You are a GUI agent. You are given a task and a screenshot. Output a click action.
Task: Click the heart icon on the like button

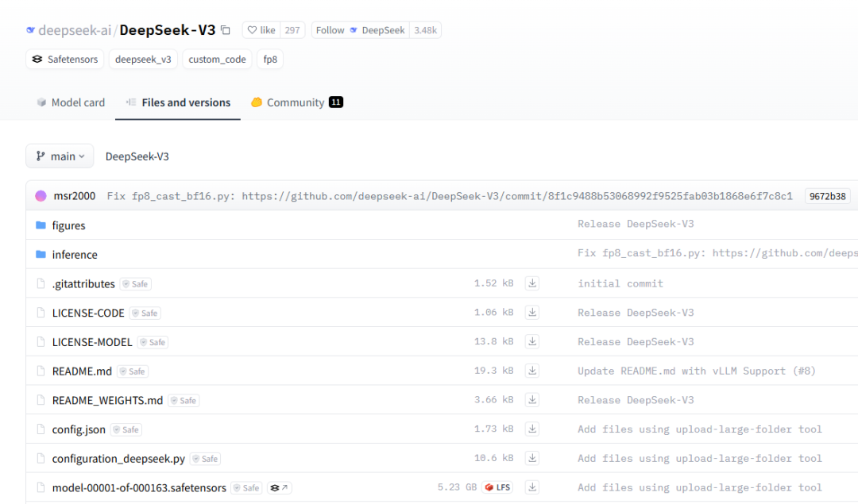click(251, 29)
